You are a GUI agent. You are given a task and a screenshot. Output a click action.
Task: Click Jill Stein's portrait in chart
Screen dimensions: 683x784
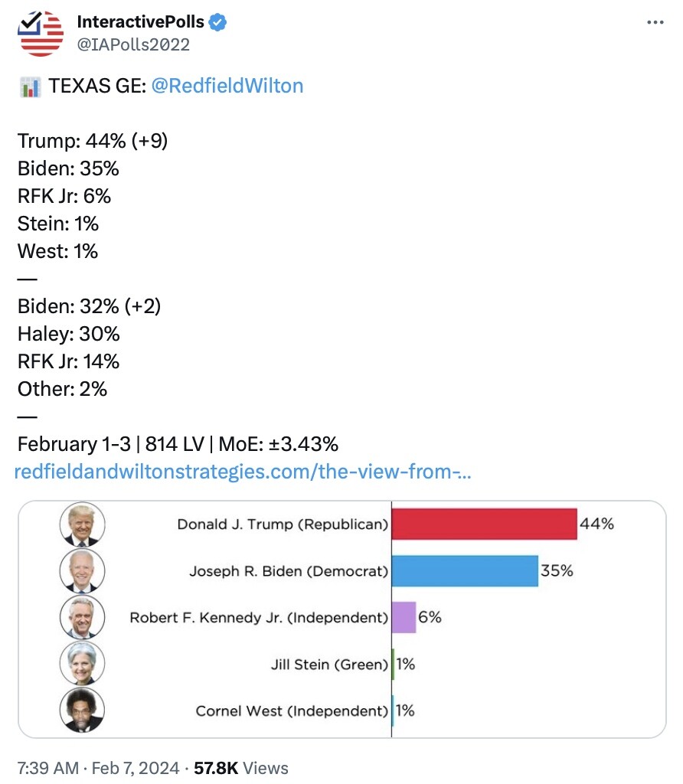(82, 664)
